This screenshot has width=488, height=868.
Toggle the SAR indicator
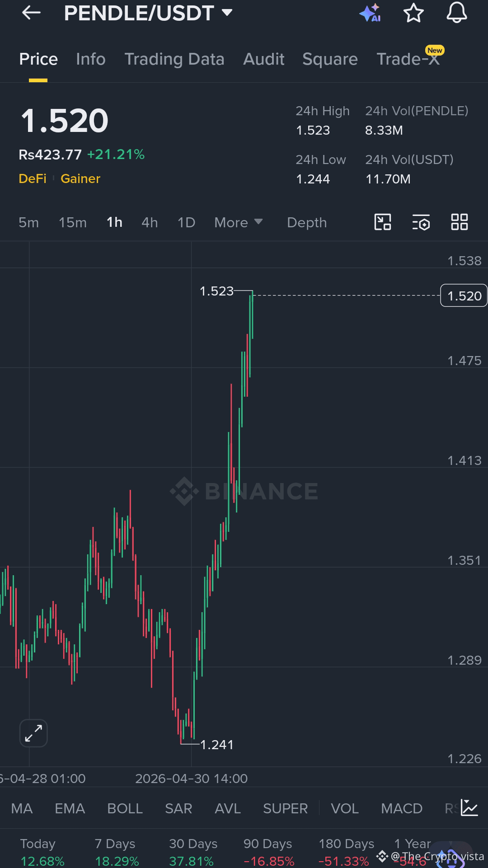click(x=178, y=808)
